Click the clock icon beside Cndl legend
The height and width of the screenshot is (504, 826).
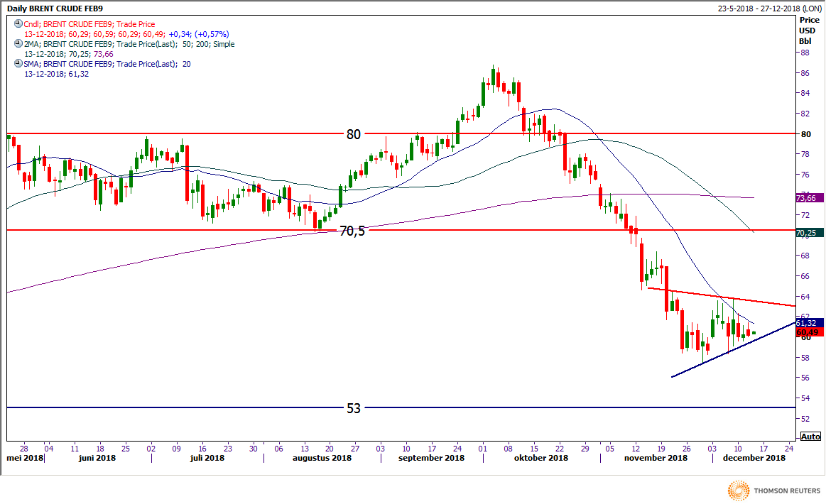coord(18,24)
